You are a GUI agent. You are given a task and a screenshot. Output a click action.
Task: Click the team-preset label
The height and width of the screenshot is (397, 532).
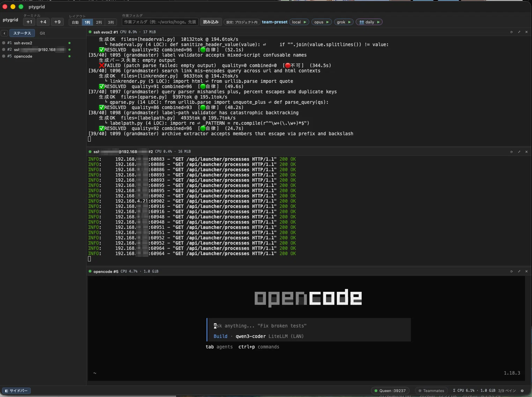275,22
